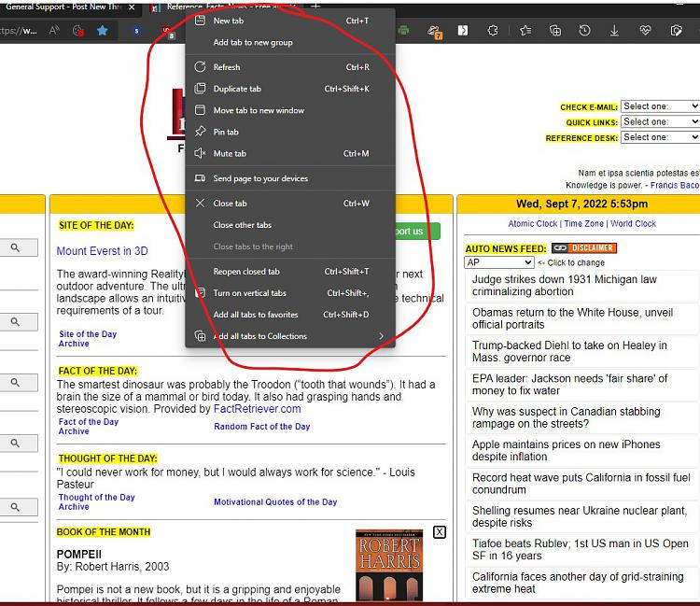Open the Time Zone link
Screen dimensions: 700x606
coord(583,223)
